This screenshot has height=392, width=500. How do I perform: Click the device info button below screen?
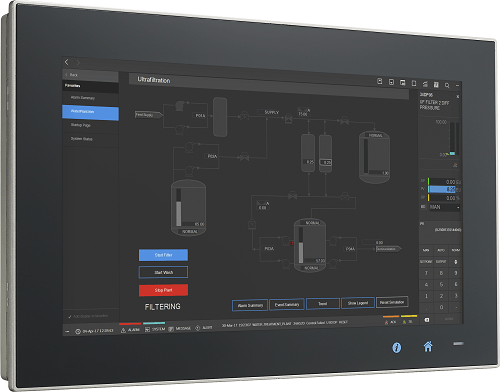pyautogui.click(x=396, y=348)
